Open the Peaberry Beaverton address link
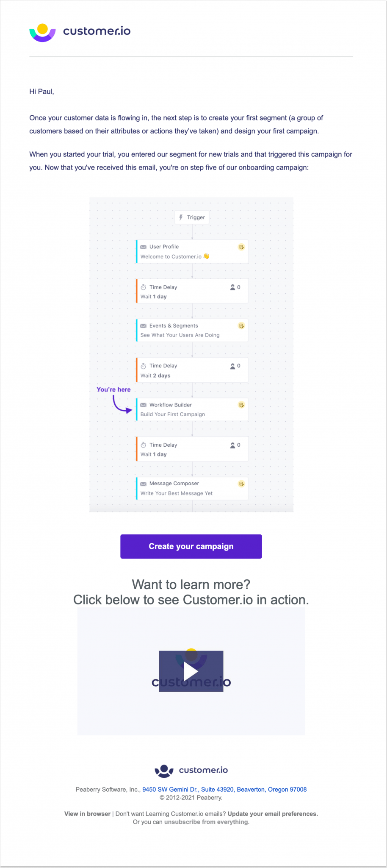Screen dimensions: 387x868 (x=224, y=790)
